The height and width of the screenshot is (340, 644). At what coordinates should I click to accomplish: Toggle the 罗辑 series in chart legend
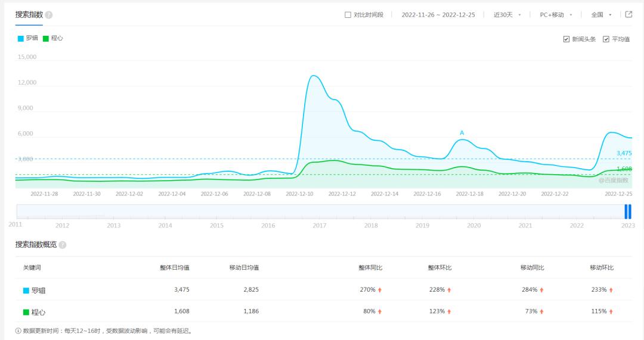click(28, 38)
